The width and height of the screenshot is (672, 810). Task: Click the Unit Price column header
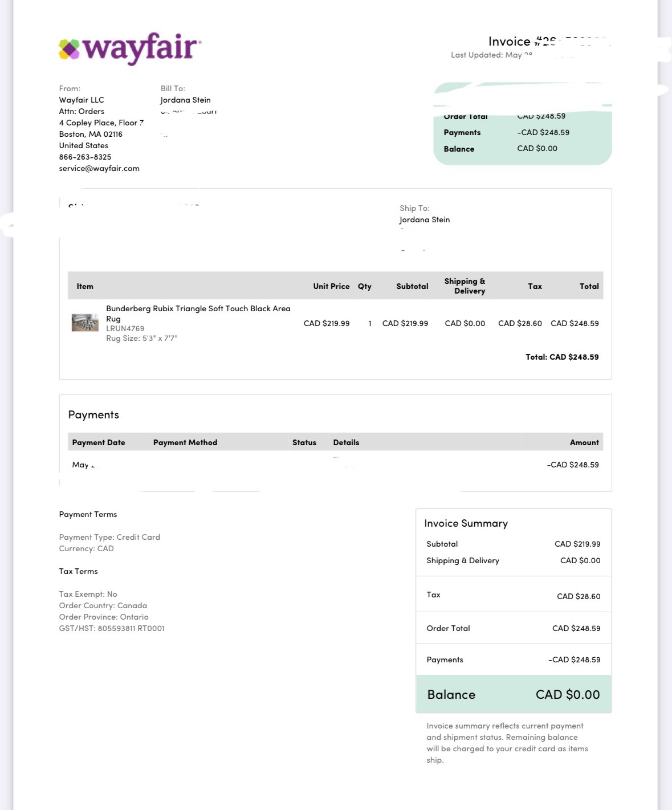point(331,286)
